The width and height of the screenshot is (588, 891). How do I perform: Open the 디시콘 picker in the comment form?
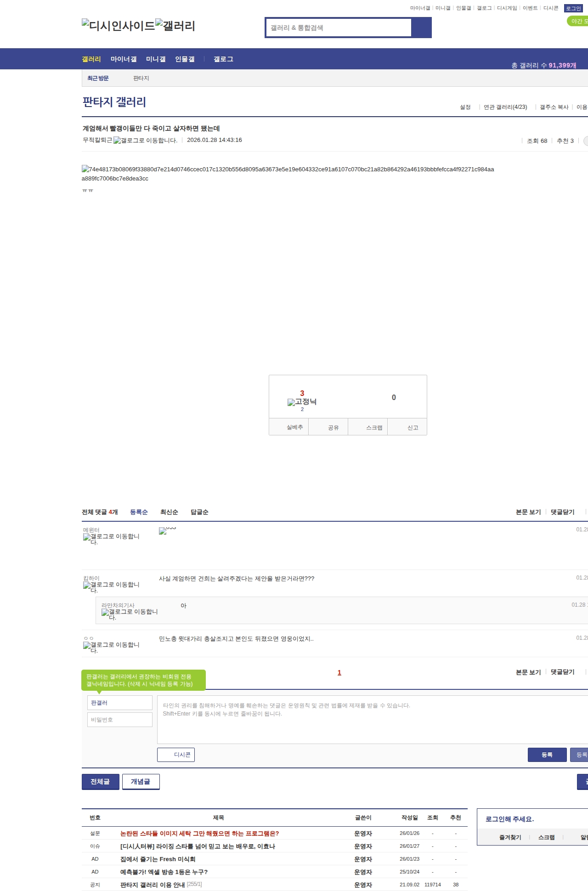click(x=176, y=755)
